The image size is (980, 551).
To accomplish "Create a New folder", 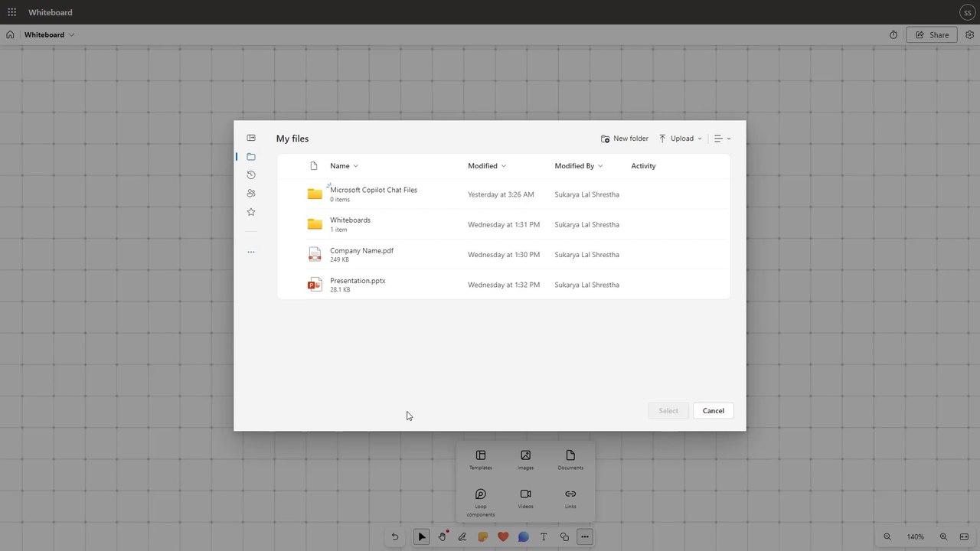I will (625, 139).
